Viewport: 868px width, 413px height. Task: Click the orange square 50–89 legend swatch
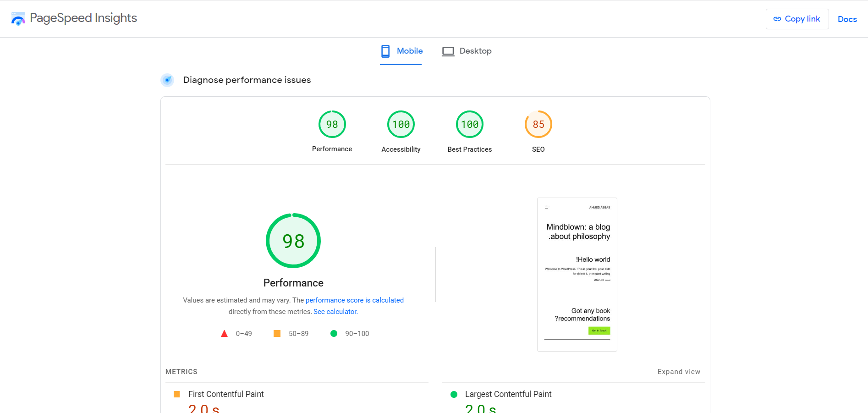[x=277, y=334]
